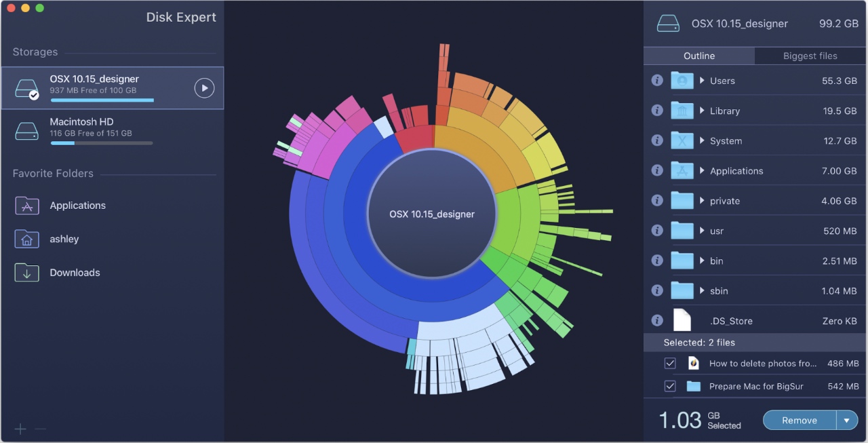This screenshot has height=443, width=868.
Task: Show info for the Users folder
Action: pos(656,81)
